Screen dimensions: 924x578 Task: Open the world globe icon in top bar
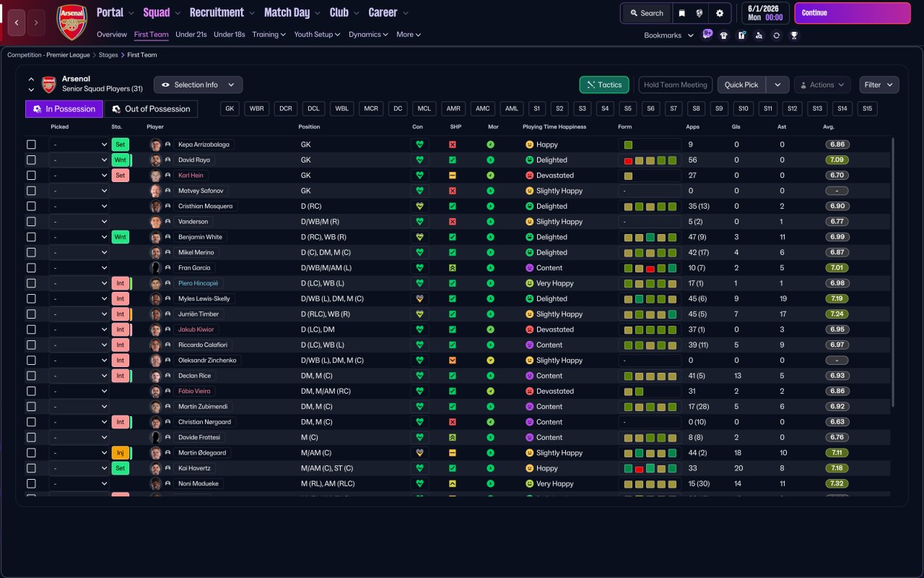[699, 13]
